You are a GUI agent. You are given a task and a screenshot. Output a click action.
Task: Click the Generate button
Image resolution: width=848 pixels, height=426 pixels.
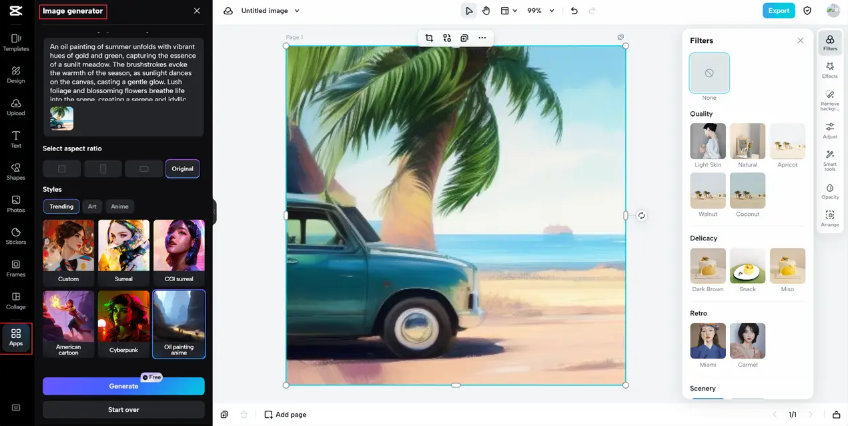coord(124,386)
